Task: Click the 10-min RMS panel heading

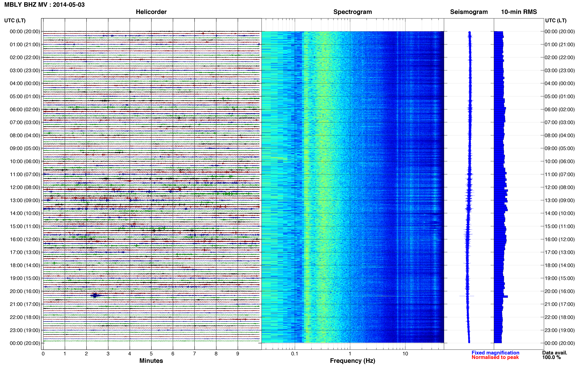Action: tap(519, 12)
